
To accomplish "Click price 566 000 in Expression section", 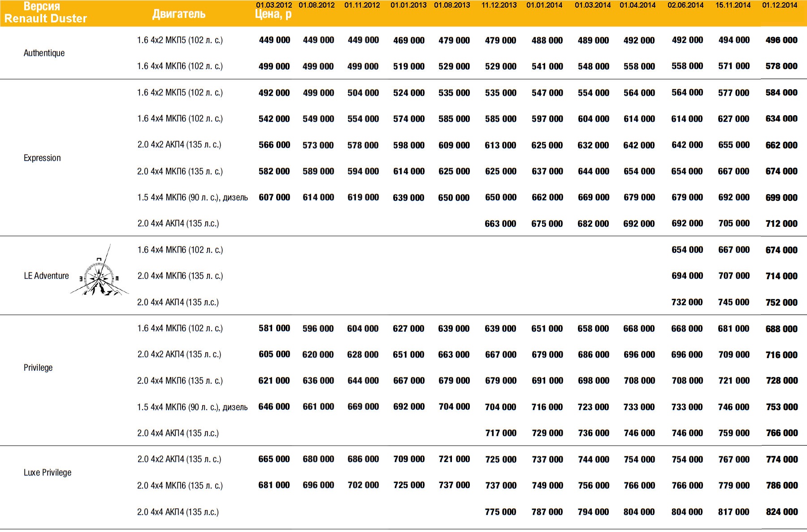I will (x=274, y=145).
